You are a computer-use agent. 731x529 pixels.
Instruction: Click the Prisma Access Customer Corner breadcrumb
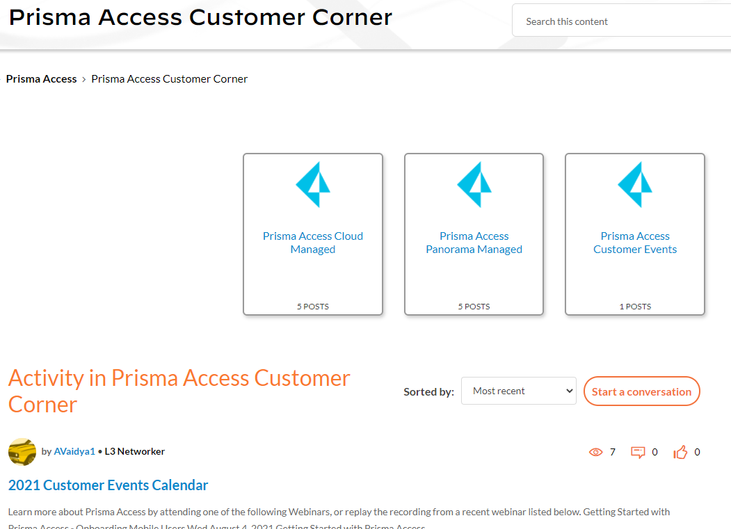coord(169,79)
